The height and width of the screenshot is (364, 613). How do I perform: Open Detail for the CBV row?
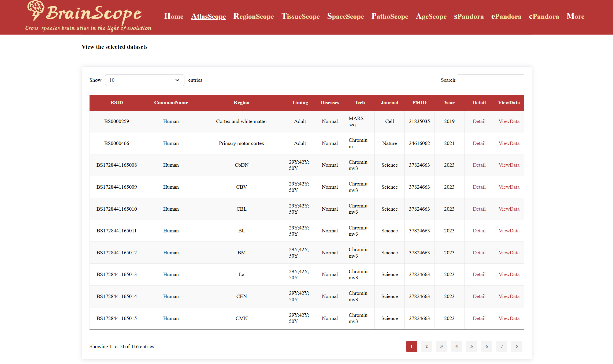pyautogui.click(x=479, y=187)
